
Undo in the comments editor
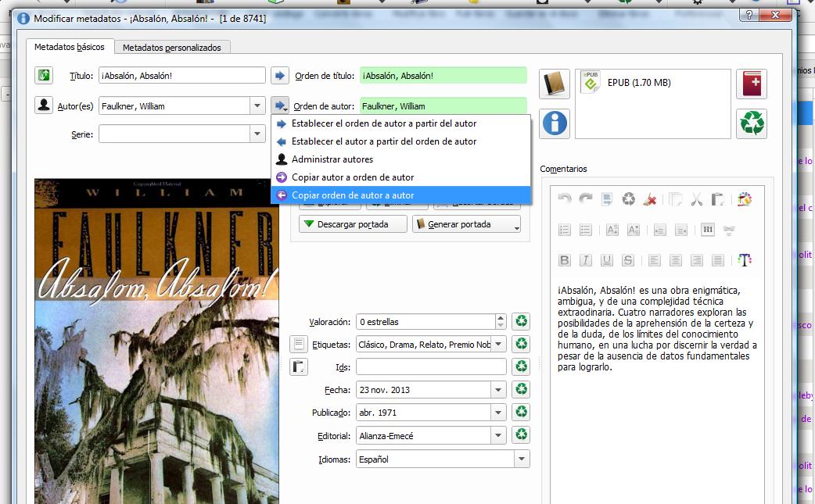(x=565, y=198)
